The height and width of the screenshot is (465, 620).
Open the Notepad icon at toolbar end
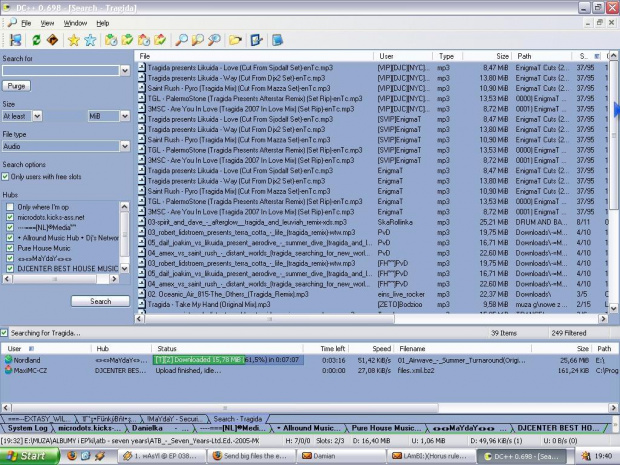pos(277,40)
